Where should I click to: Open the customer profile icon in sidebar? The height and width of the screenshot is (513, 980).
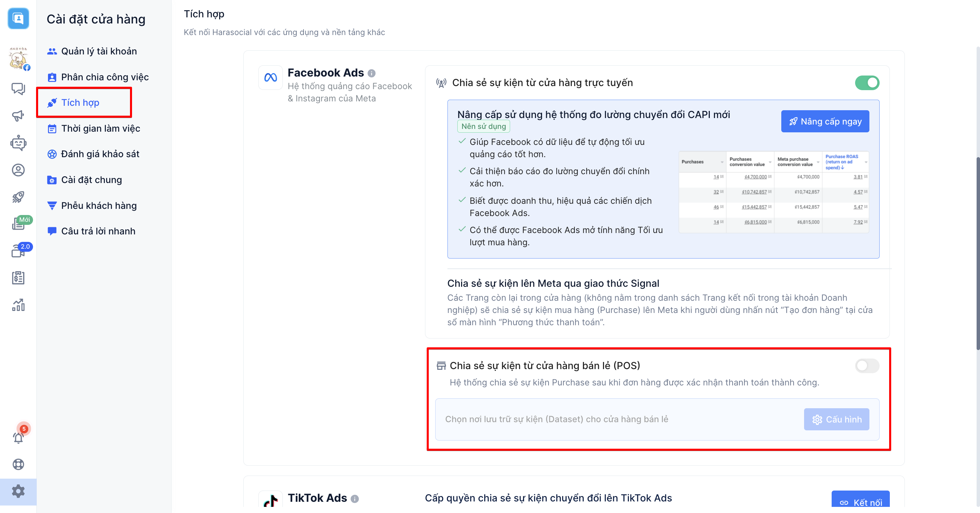pos(18,170)
